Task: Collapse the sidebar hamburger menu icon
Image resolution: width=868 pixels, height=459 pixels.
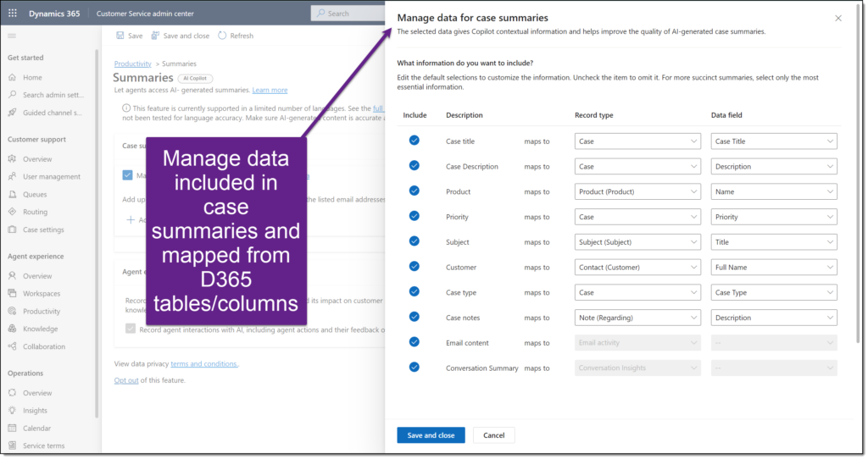Action: pos(12,36)
